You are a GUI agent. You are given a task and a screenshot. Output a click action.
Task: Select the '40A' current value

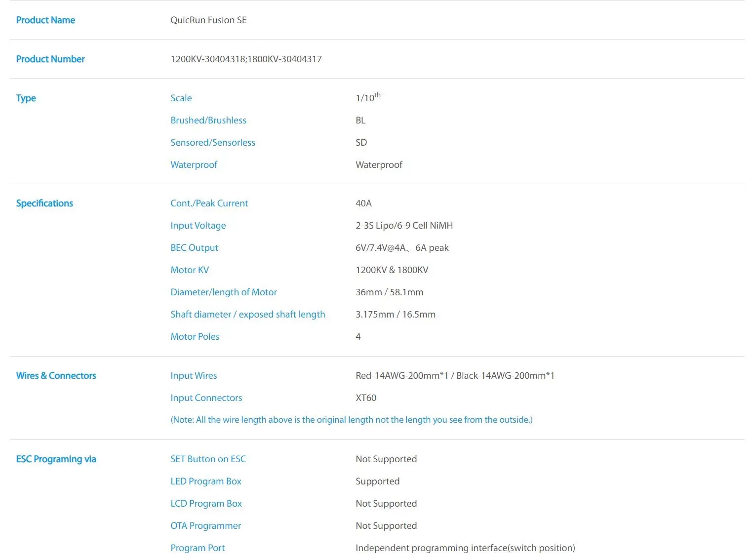pos(363,203)
